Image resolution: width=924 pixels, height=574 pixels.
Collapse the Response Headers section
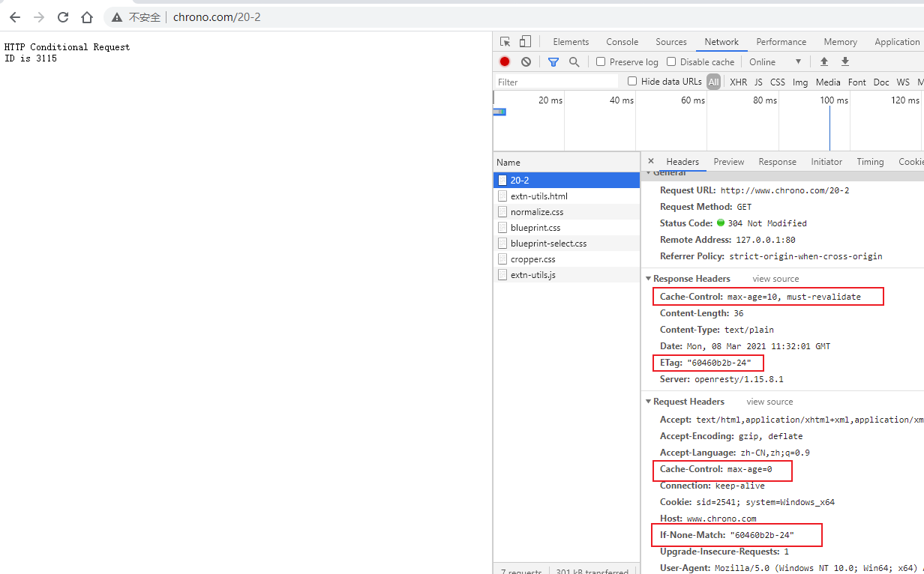pos(649,279)
